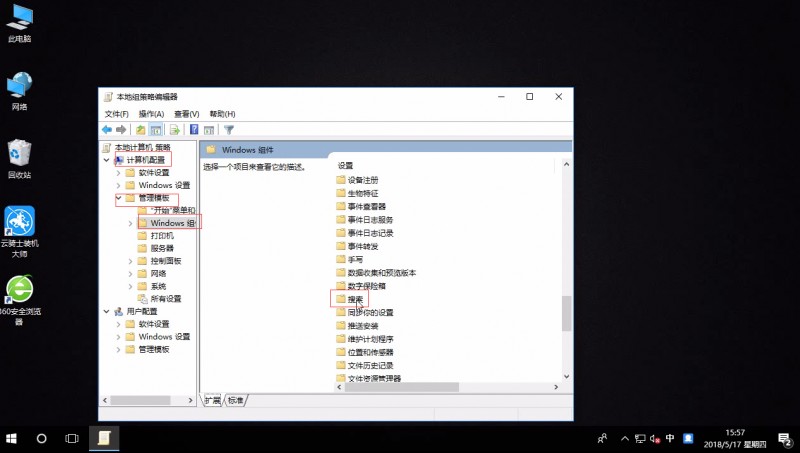Collapse the 计算机配置 tree node

[x=107, y=160]
